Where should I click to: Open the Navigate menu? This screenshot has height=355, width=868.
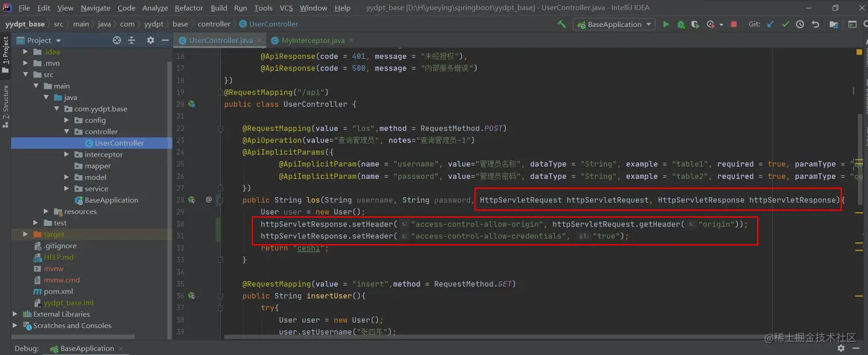[x=95, y=8]
